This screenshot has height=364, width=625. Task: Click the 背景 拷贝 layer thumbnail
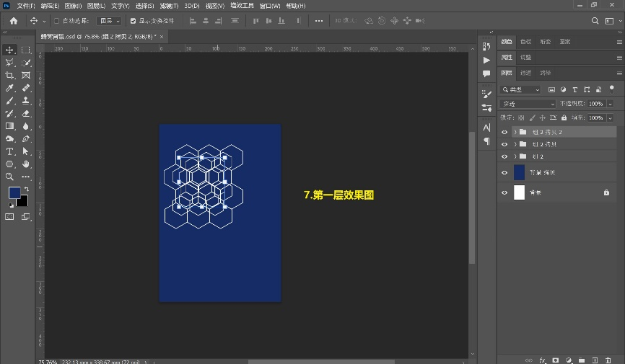click(519, 172)
